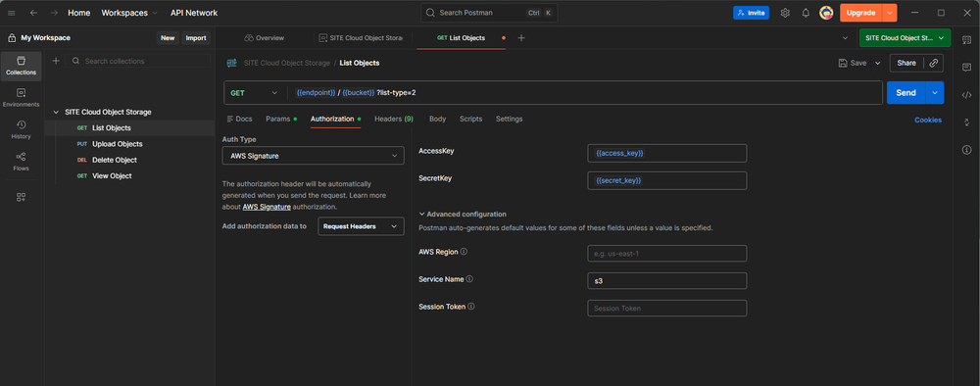
Task: Click the New button
Action: click(168, 38)
